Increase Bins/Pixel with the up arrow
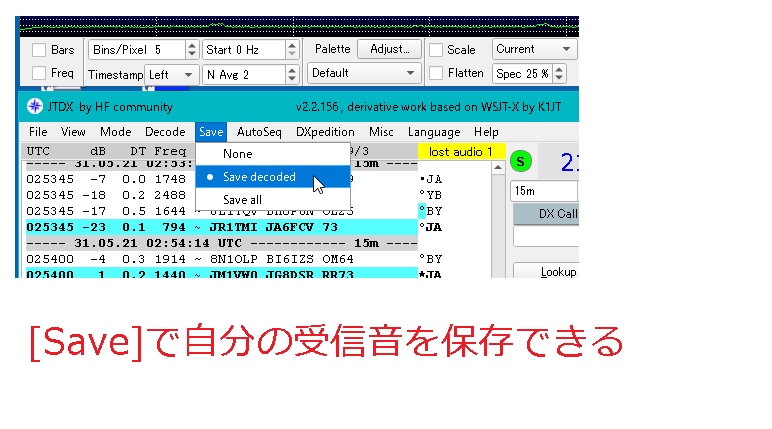The width and height of the screenshot is (772, 429). pos(192,45)
